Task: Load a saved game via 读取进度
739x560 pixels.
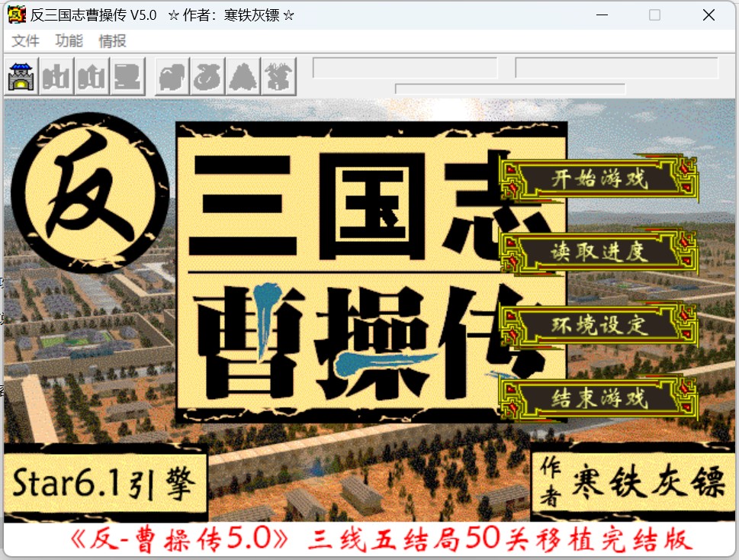Action: 599,252
